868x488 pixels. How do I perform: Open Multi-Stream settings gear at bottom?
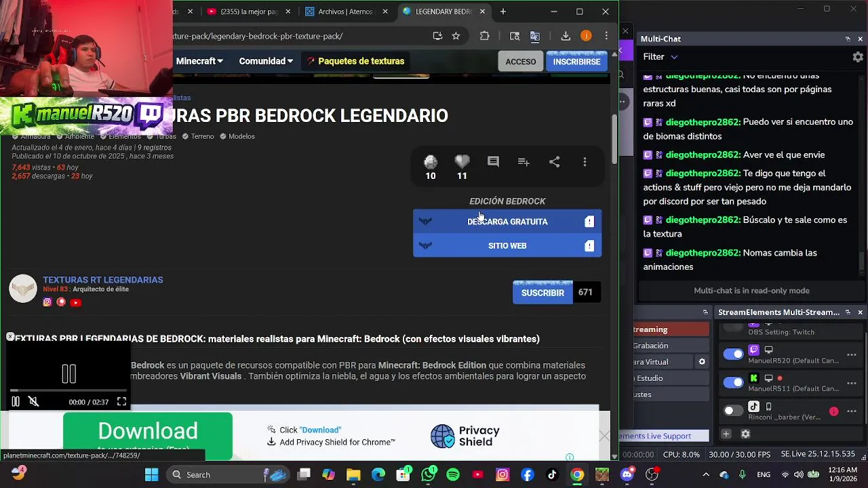[745, 434]
